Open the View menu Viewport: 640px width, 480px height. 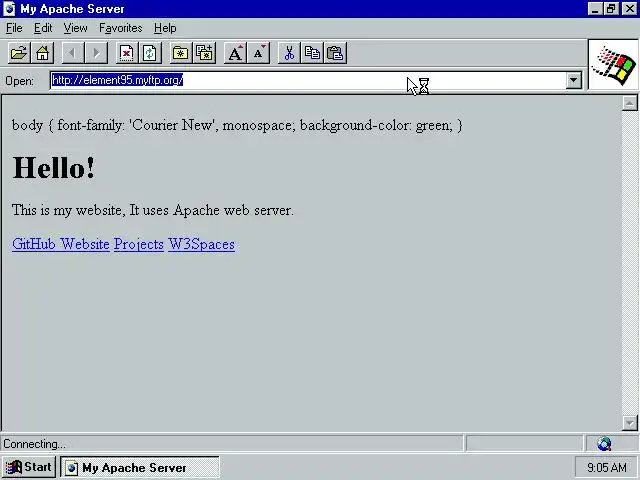tap(76, 28)
